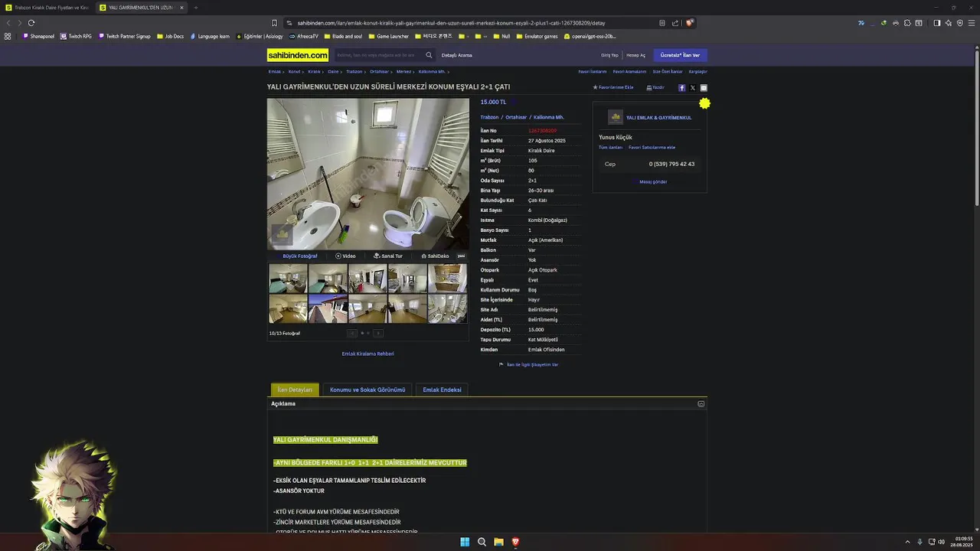Viewport: 980px width, 551px height.
Task: Open File Explorer from the taskbar
Action: click(498, 542)
